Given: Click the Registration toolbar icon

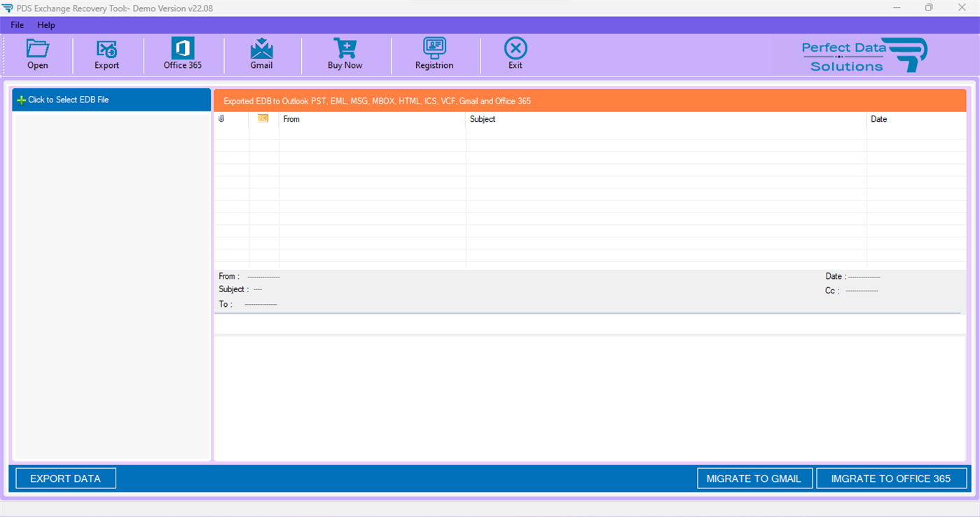Looking at the screenshot, I should (434, 54).
